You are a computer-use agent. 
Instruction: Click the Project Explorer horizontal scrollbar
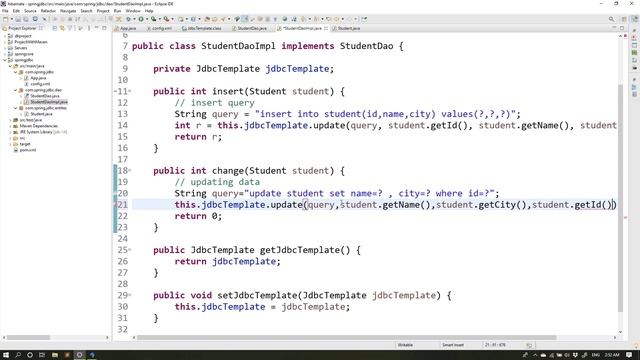point(29,338)
